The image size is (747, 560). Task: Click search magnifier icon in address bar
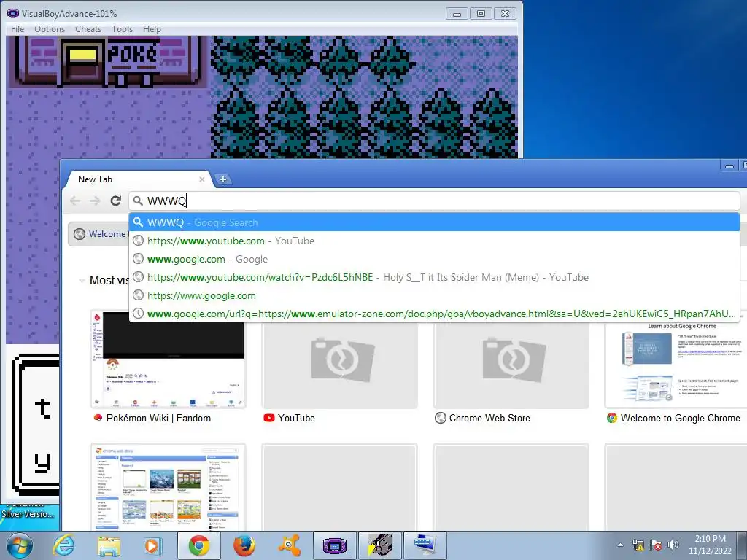click(x=138, y=201)
